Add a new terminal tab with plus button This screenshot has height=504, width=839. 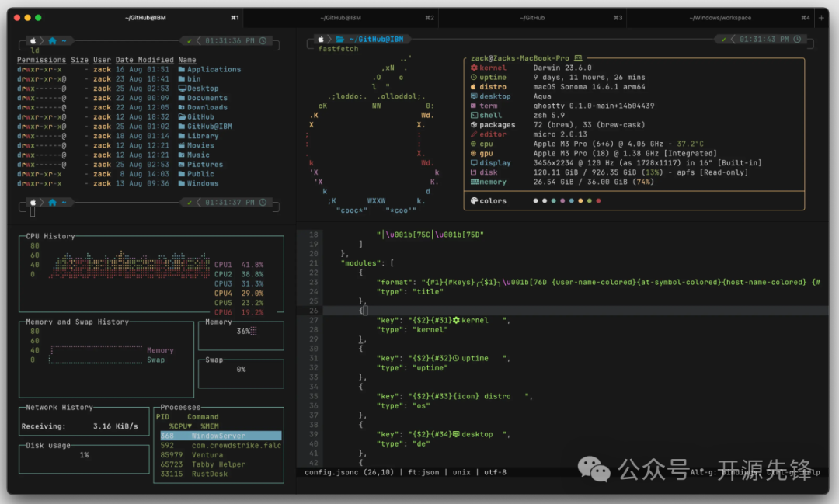pos(821,18)
